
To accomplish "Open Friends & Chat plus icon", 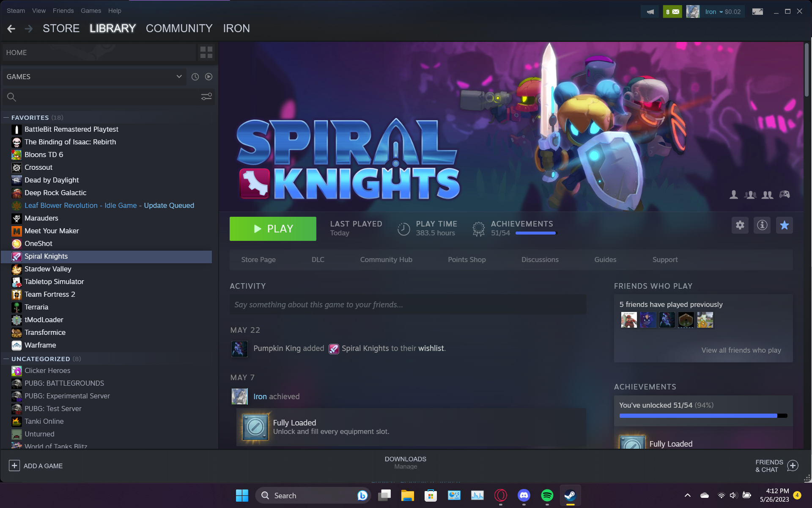I will [793, 466].
